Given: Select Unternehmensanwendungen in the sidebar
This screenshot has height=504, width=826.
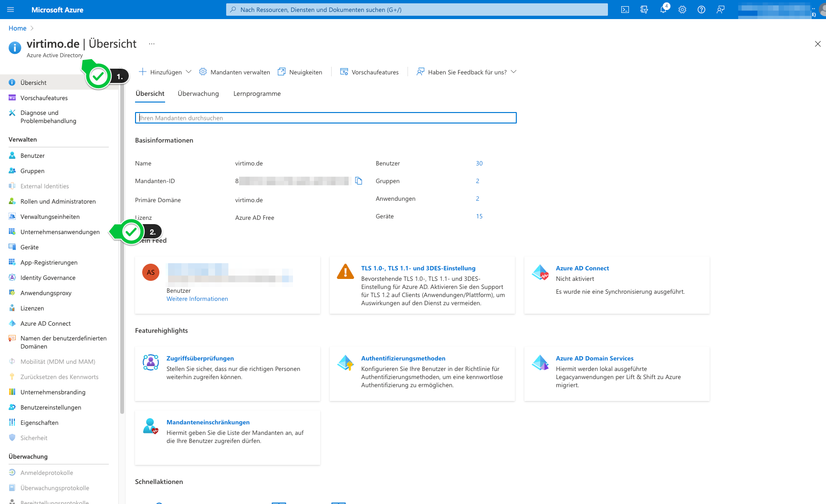Looking at the screenshot, I should [x=59, y=232].
